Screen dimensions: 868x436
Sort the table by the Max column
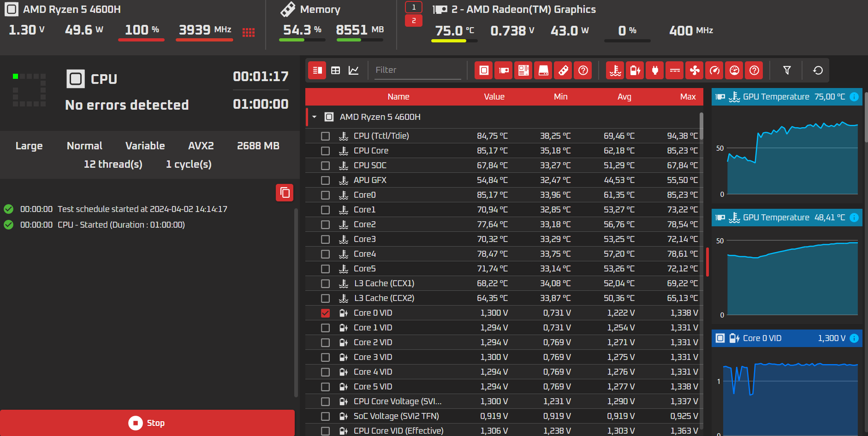tap(688, 97)
